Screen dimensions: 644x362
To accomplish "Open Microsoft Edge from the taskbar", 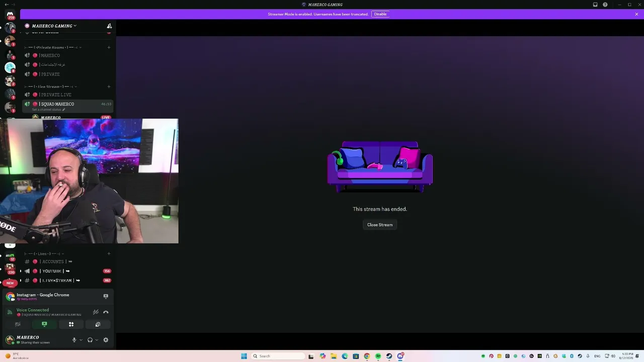I will click(345, 356).
